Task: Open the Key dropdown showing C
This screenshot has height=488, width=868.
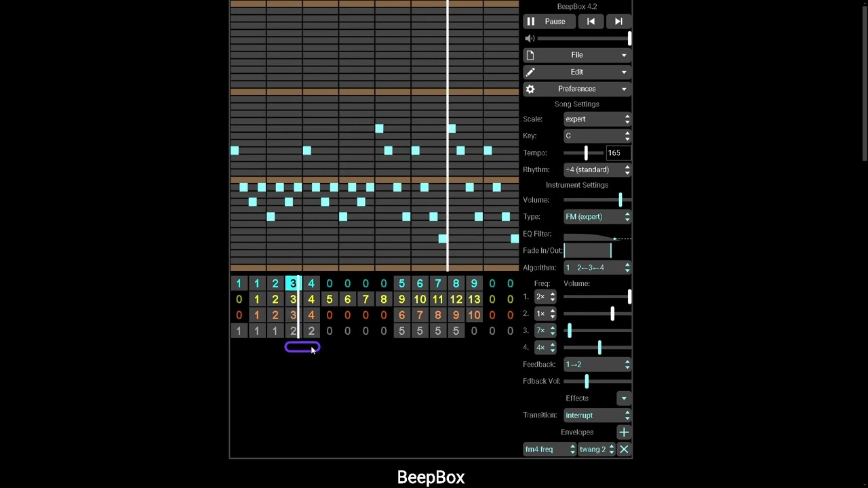Action: click(x=597, y=136)
